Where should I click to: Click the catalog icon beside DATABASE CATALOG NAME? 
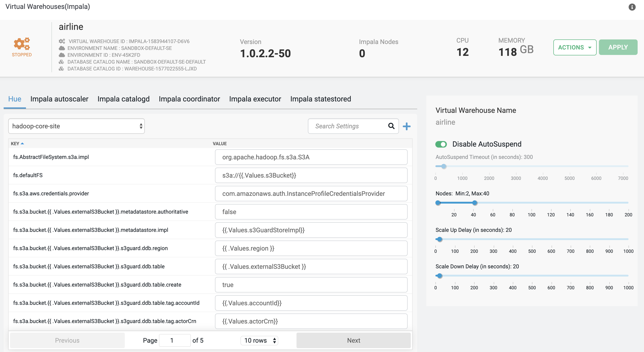click(62, 62)
